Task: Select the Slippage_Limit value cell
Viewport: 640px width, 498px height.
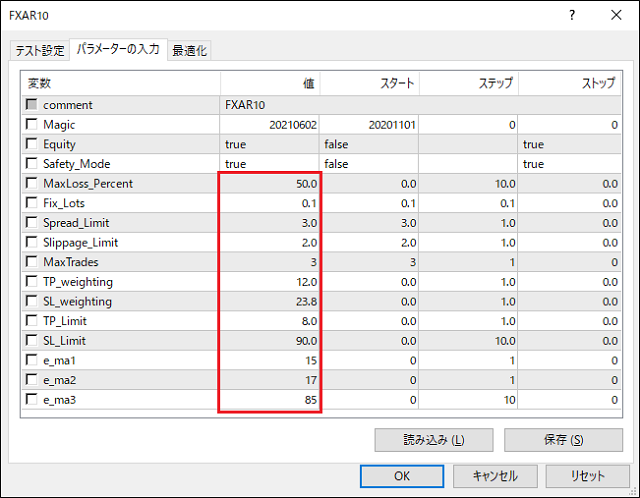Action: pyautogui.click(x=270, y=242)
